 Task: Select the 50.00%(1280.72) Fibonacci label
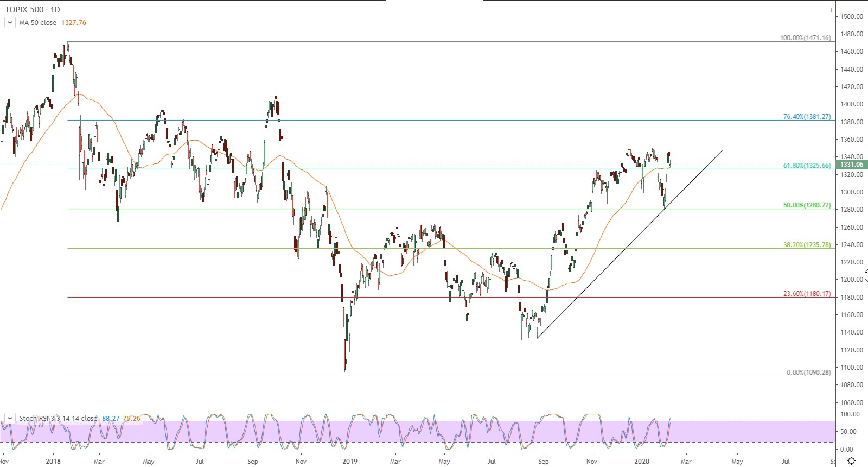[807, 205]
